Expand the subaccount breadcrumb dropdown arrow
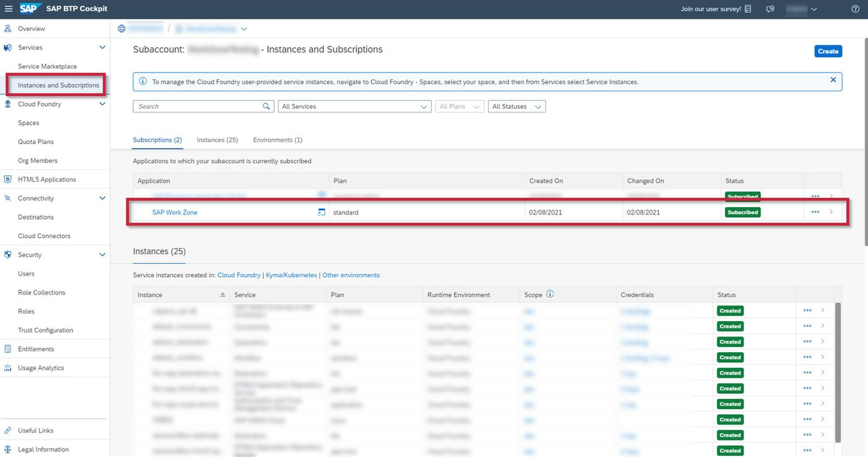Screen dimensions: 868x457 coord(244,29)
